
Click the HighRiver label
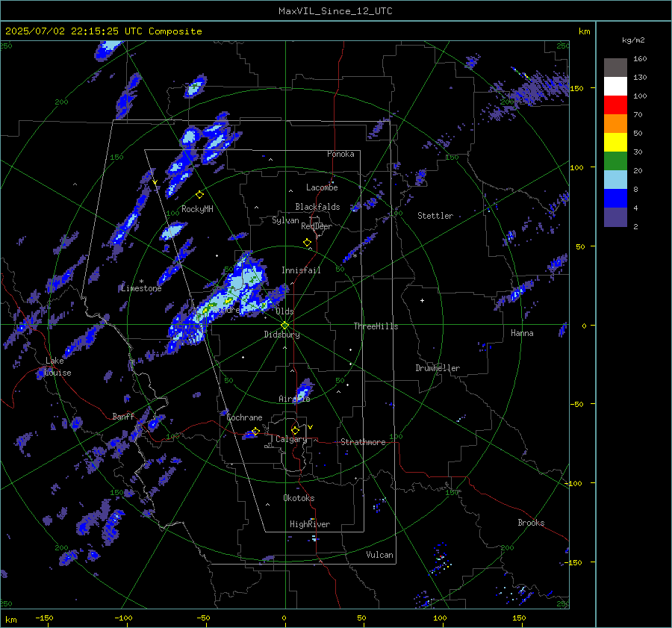(x=309, y=524)
